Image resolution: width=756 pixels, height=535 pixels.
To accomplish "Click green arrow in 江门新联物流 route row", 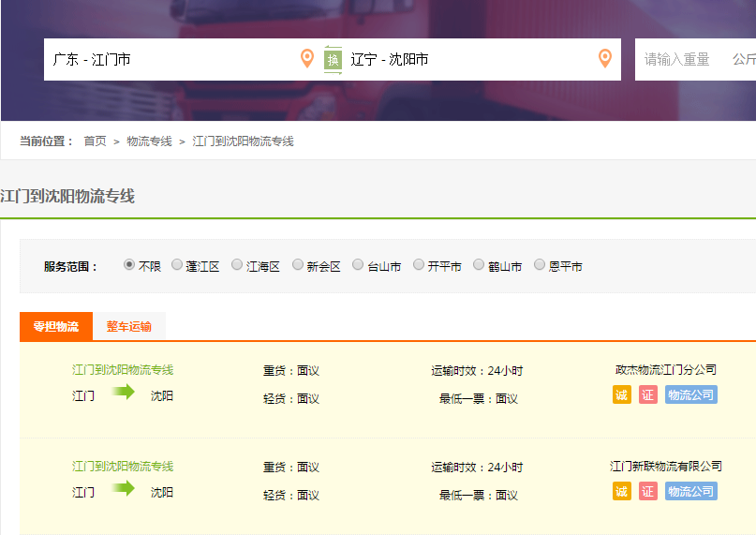I will [x=123, y=488].
